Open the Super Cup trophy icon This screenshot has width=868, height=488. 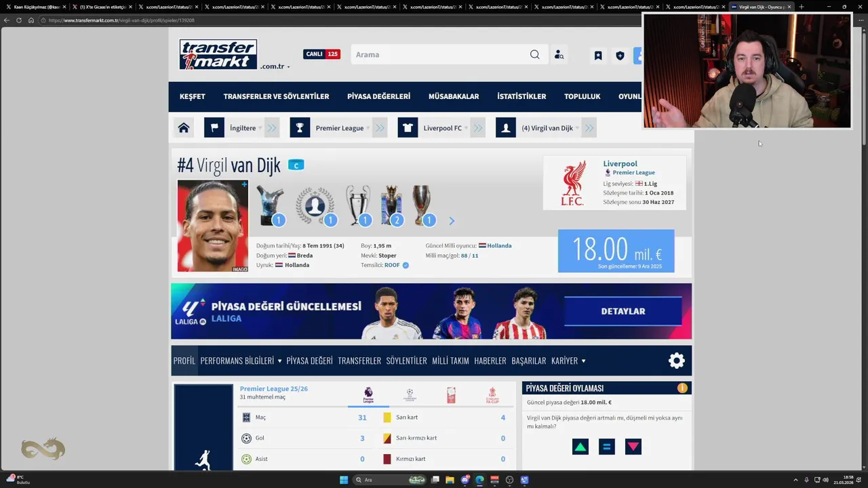[422, 205]
